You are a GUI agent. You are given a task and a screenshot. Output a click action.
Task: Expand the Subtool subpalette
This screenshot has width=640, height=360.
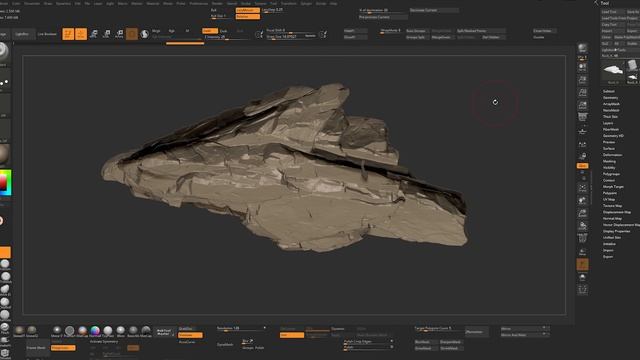[609, 91]
